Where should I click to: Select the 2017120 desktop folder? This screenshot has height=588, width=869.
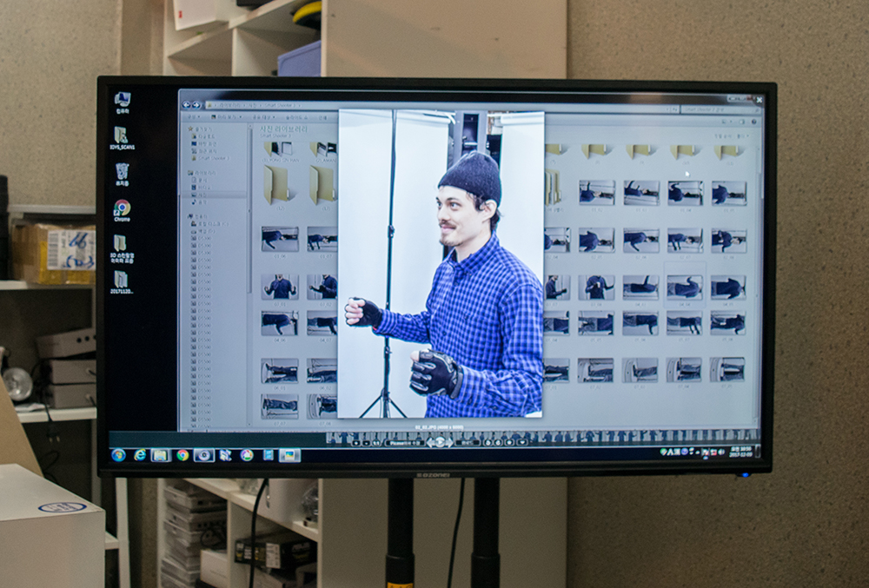pos(122,282)
